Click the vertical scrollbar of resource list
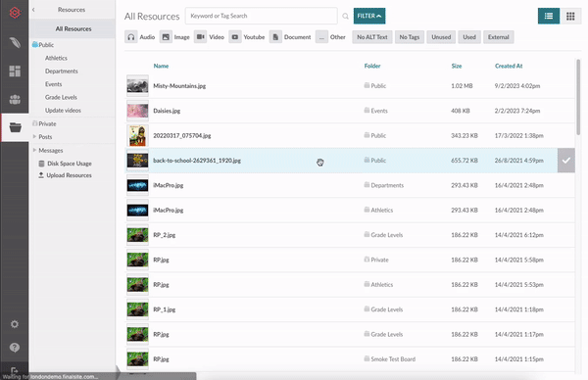The height and width of the screenshot is (380, 588). 578,97
